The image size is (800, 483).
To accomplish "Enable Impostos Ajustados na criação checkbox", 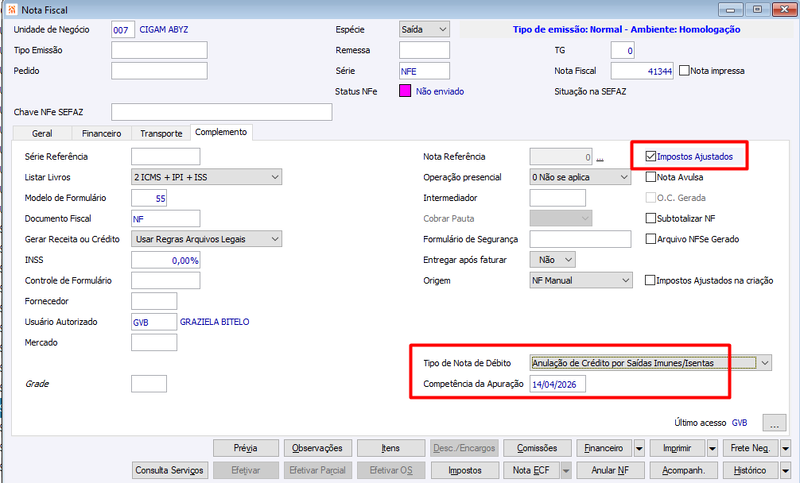I will [x=650, y=280].
